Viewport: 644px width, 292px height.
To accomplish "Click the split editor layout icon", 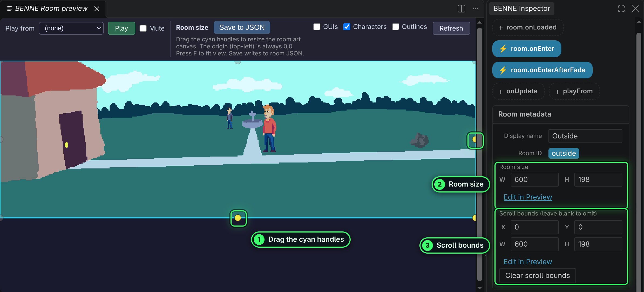I will 461,9.
